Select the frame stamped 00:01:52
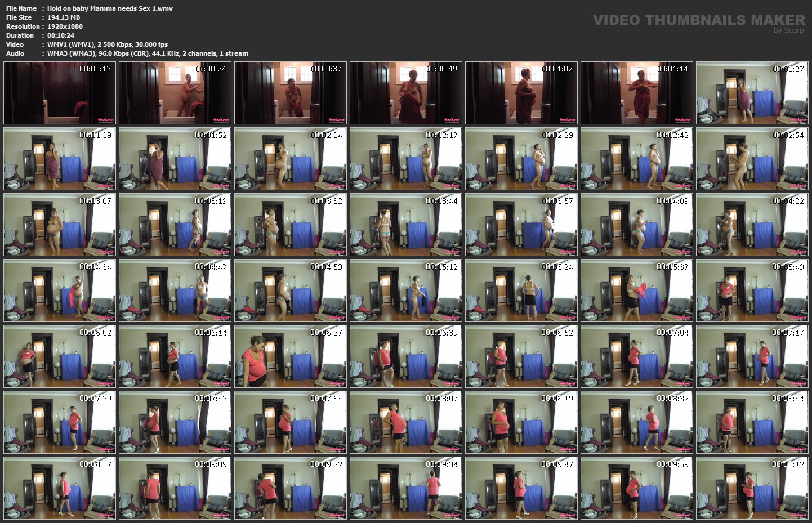812x523 pixels. point(175,159)
